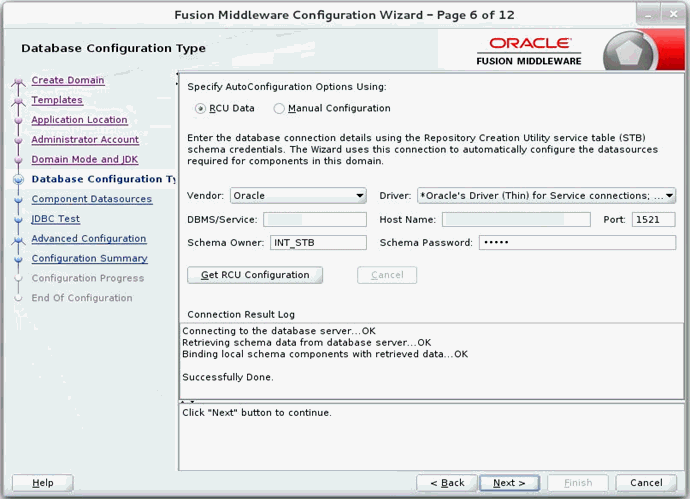Open the Administrator Account step link
The height and width of the screenshot is (499, 690).
(85, 139)
